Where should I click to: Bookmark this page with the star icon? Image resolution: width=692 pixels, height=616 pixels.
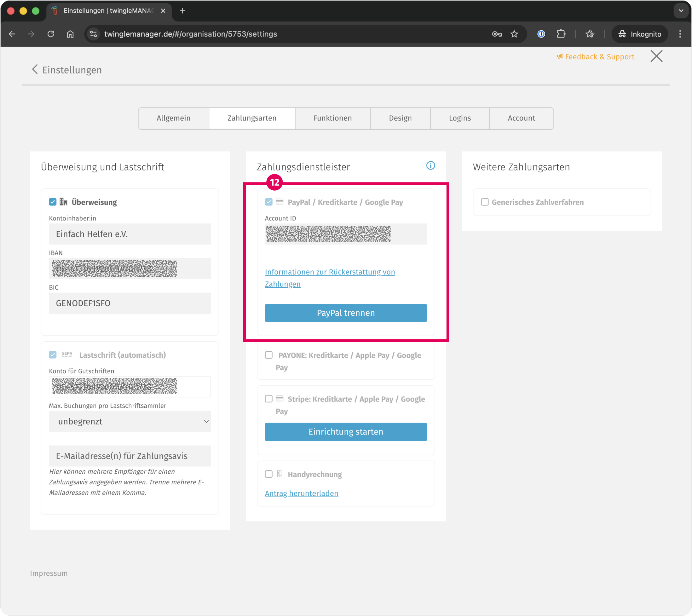[514, 34]
